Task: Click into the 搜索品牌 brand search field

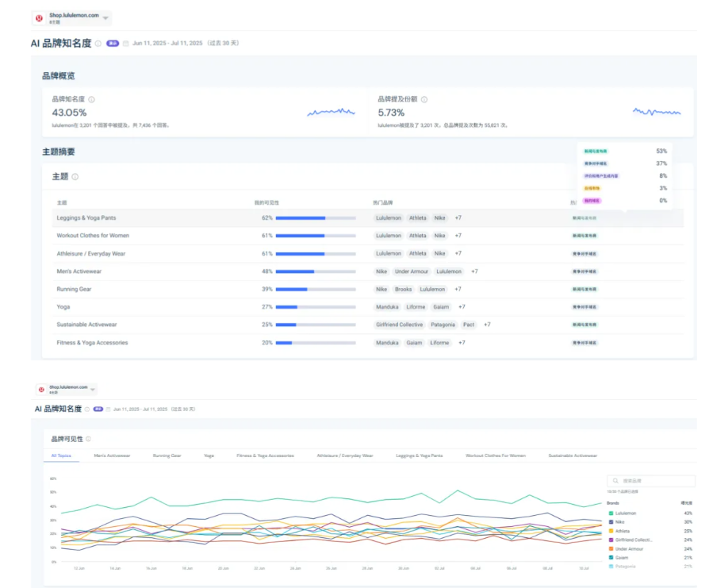Action: point(651,480)
